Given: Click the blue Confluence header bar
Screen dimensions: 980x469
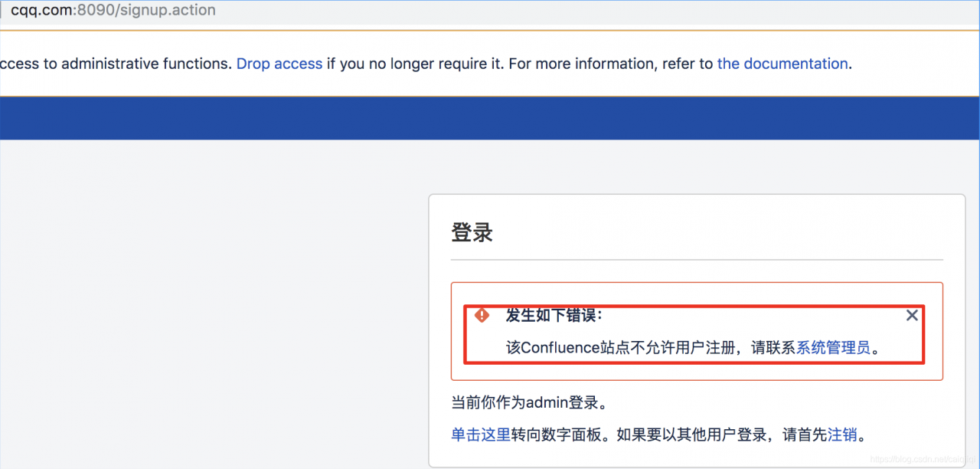Looking at the screenshot, I should 490,118.
